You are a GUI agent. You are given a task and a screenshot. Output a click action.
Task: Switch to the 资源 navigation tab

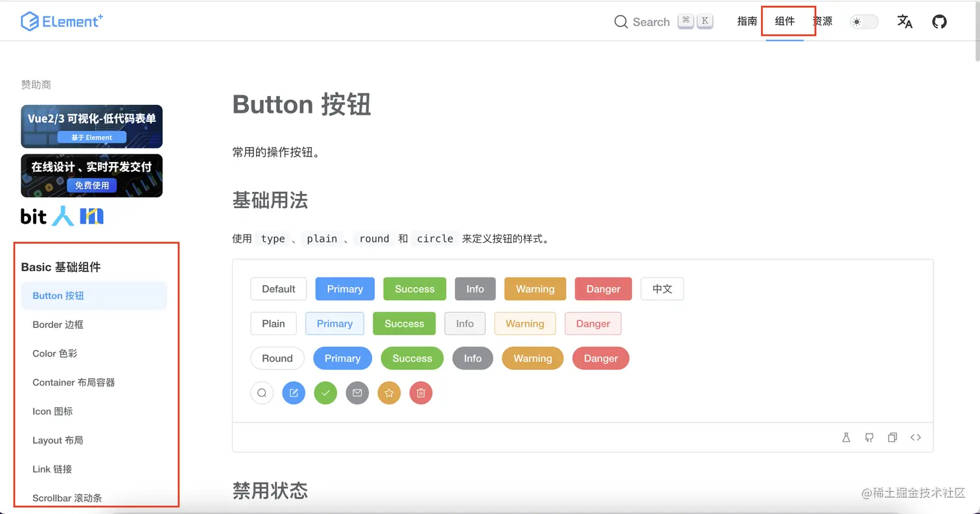click(x=822, y=21)
